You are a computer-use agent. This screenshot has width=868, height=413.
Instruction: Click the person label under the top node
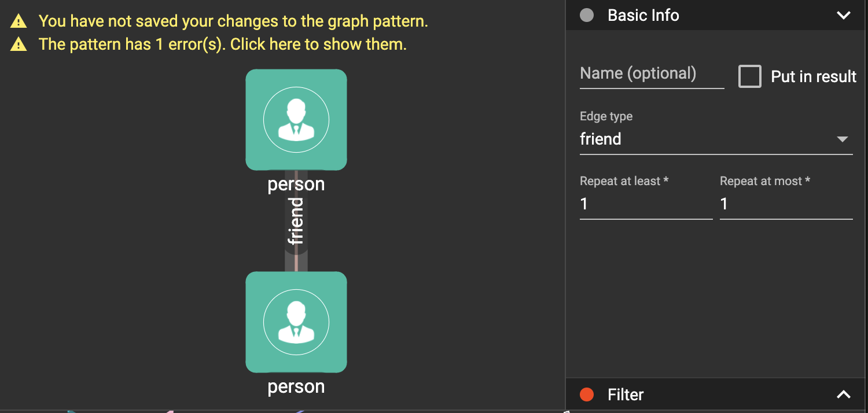pyautogui.click(x=296, y=184)
